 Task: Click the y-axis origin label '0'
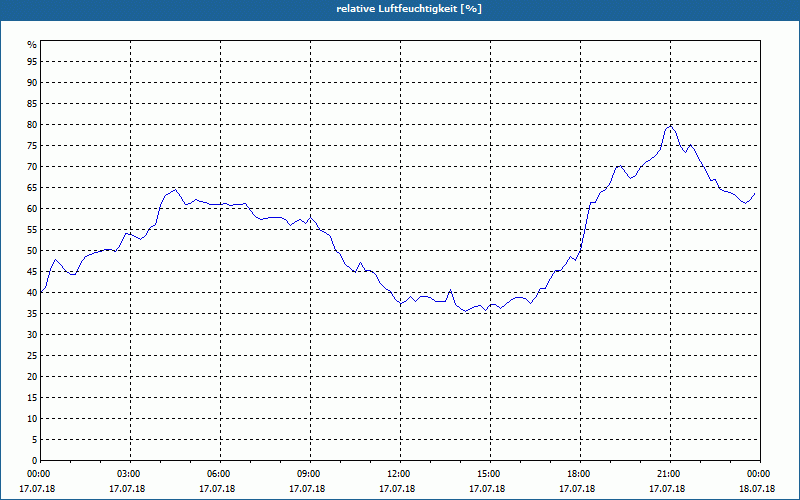35,461
